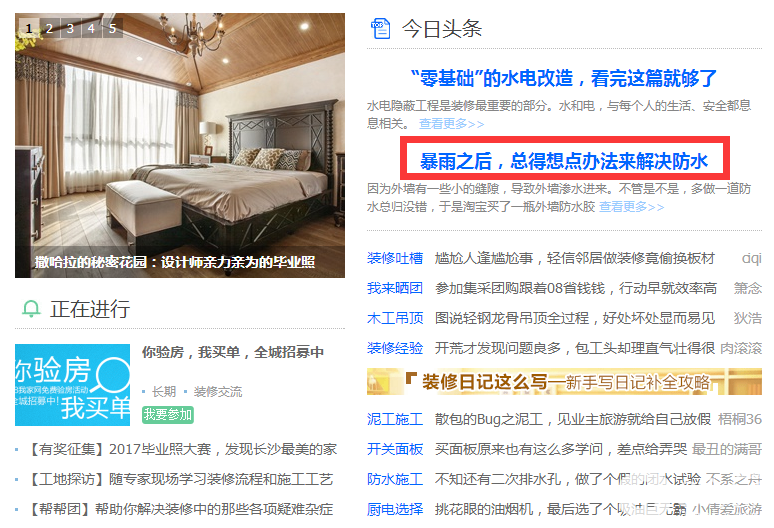Open headline 暴雨之后，总得想点办法来解决防水
The width and height of the screenshot is (774, 528).
pyautogui.click(x=564, y=161)
